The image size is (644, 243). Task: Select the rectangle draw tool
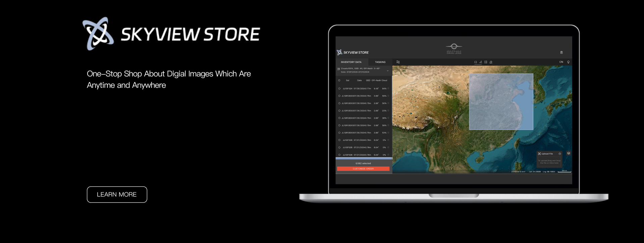[x=476, y=62]
